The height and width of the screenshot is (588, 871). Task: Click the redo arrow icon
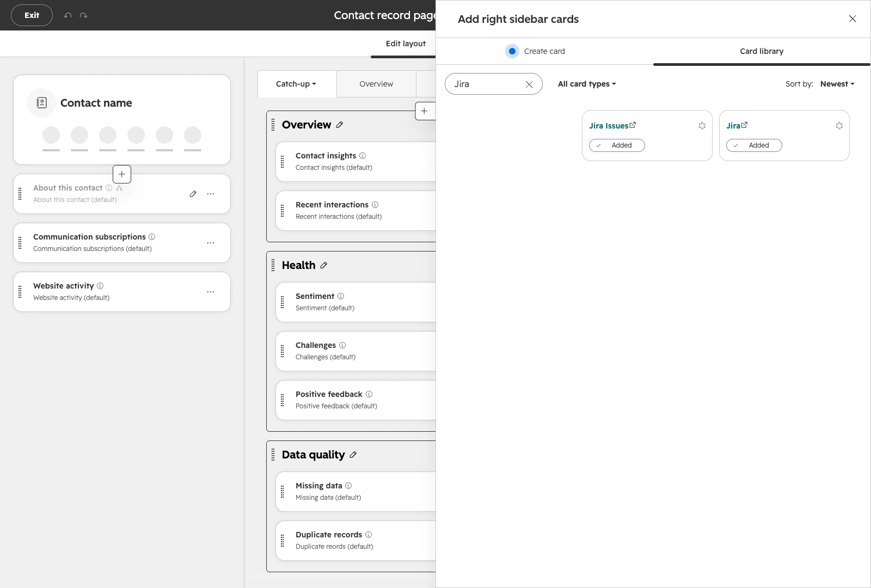coord(83,15)
